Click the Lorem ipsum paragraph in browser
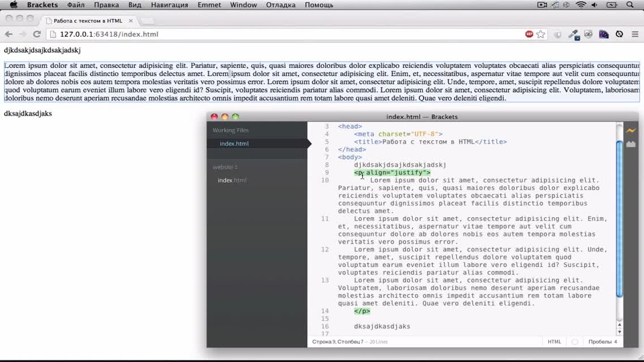Viewport: 644px width, 362px height. [x=322, y=81]
